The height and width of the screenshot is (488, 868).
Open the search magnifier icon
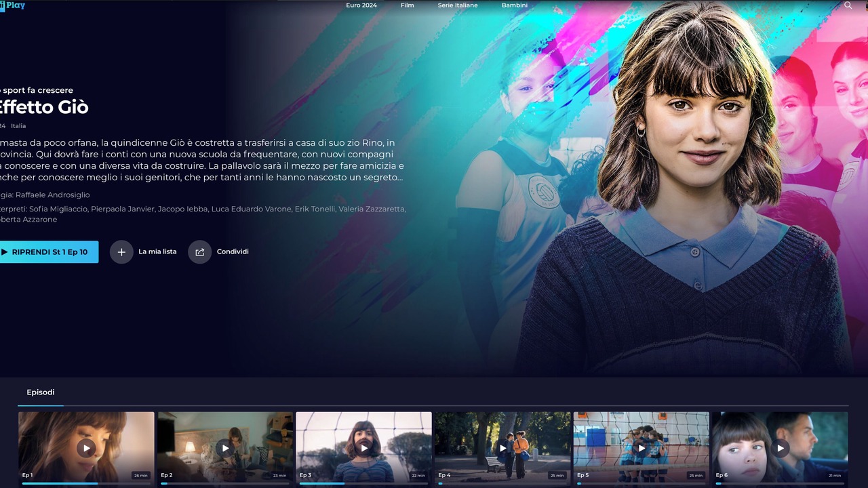coord(848,5)
